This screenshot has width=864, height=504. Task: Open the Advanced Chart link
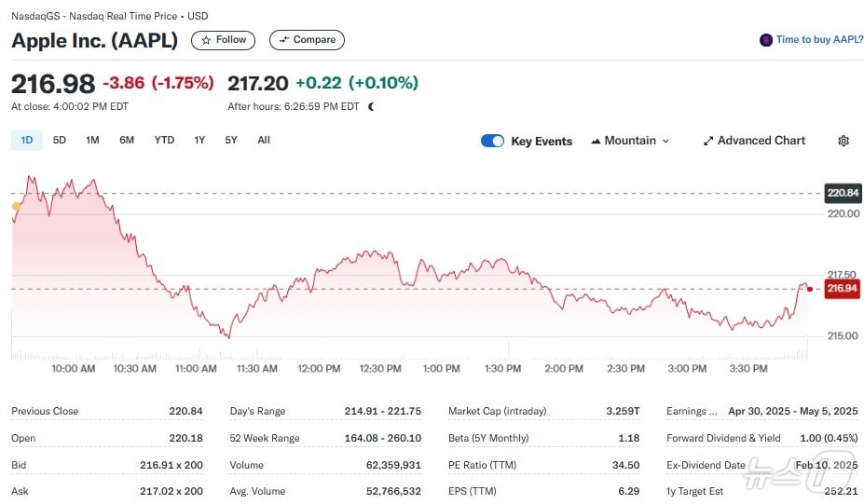pos(761,141)
